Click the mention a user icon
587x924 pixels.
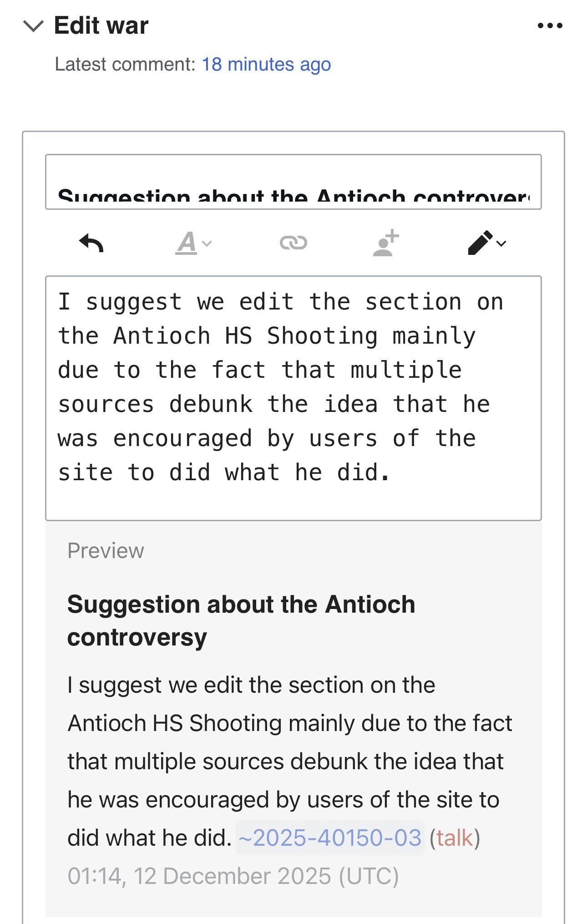pos(386,243)
